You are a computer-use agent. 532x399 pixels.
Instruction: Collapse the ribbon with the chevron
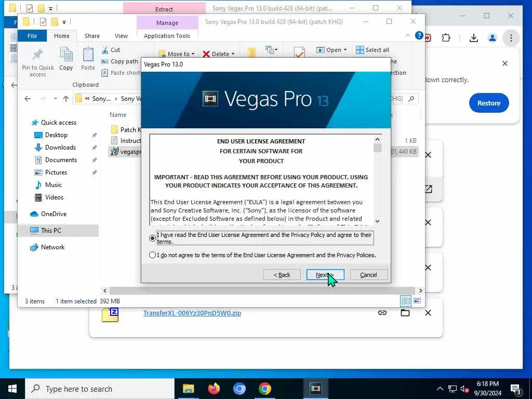click(407, 36)
